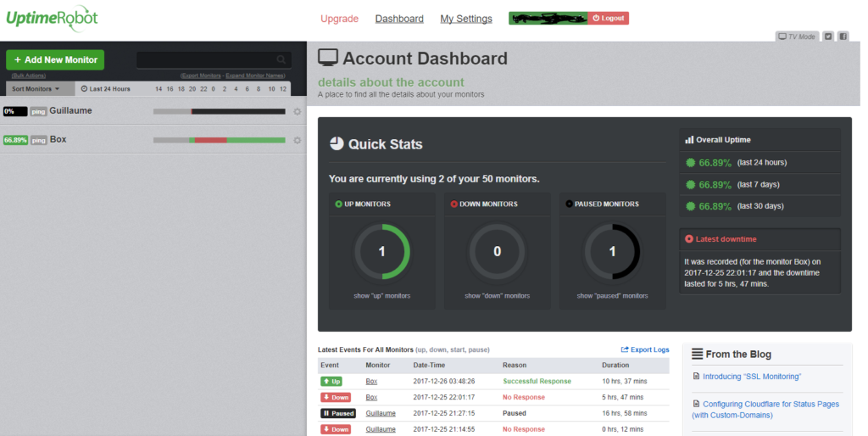The width and height of the screenshot is (868, 436).
Task: Click the Successful Response reason text
Action: pyautogui.click(x=537, y=381)
